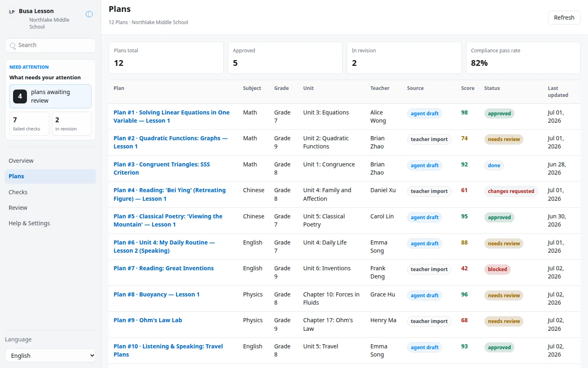The image size is (588, 368).
Task: Open Plan #8 Buoyancy Lesson 1 link
Action: pos(156,294)
